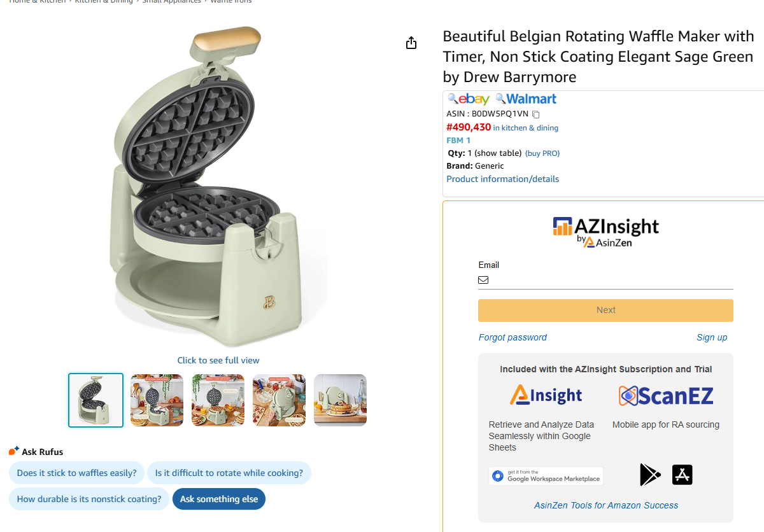This screenshot has height=532, width=764.
Task: Click the buy PRO link
Action: click(x=542, y=153)
